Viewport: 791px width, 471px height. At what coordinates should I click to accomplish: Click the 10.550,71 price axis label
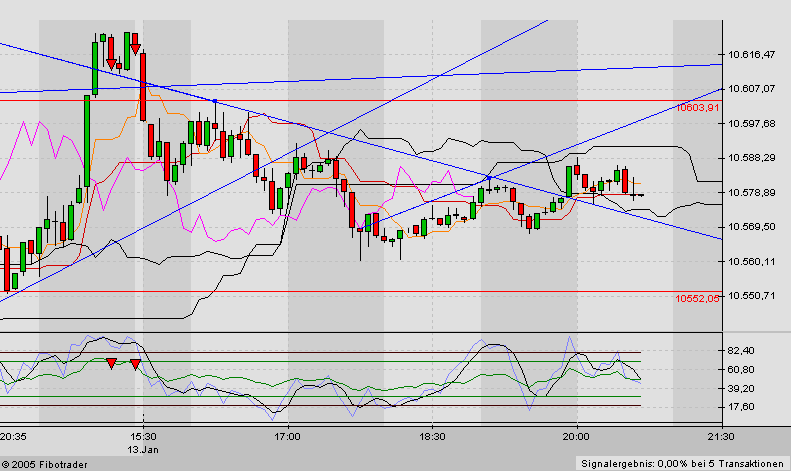pos(751,296)
